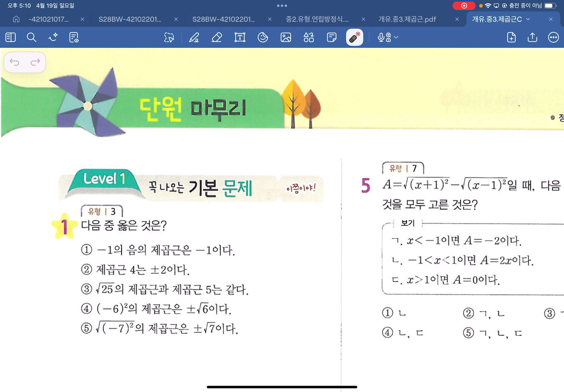
Task: Tap statement 'ㄷ. x>1이면 A=0이다'
Action: coord(446,279)
